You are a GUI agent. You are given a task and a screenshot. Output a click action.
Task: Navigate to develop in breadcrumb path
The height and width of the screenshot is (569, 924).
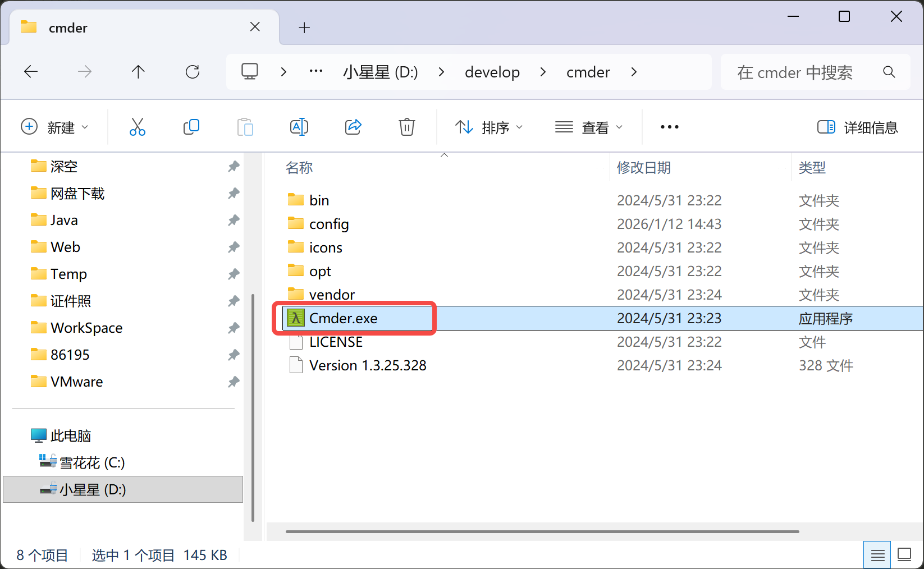(x=492, y=71)
